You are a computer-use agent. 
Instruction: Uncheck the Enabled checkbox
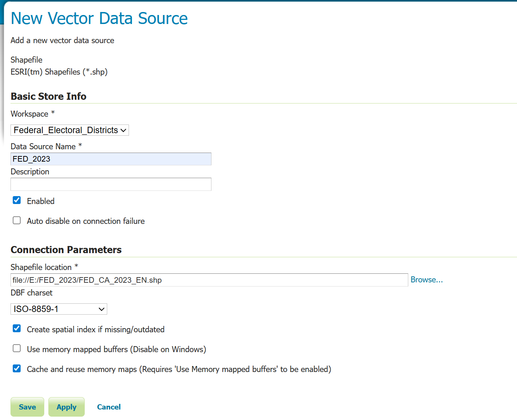[17, 200]
